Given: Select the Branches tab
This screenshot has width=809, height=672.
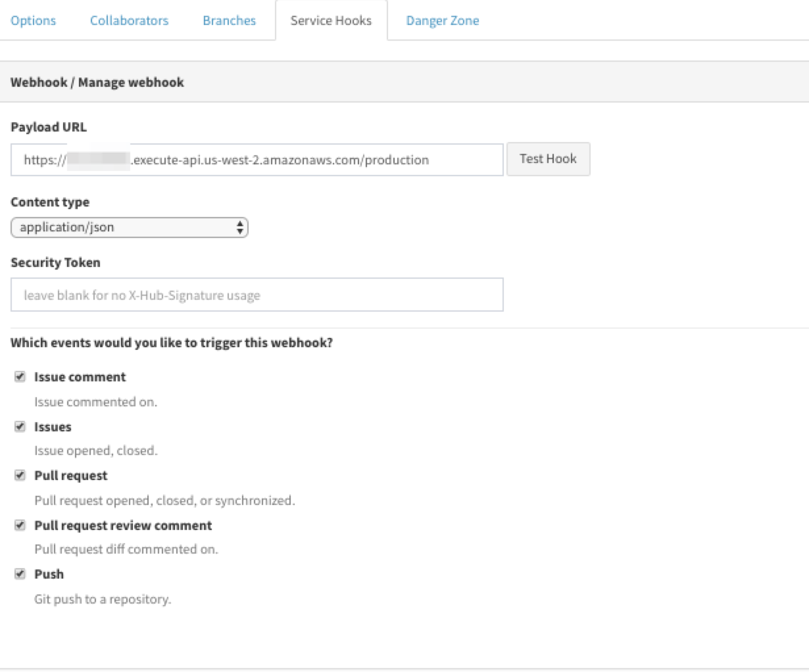Looking at the screenshot, I should click(x=229, y=20).
